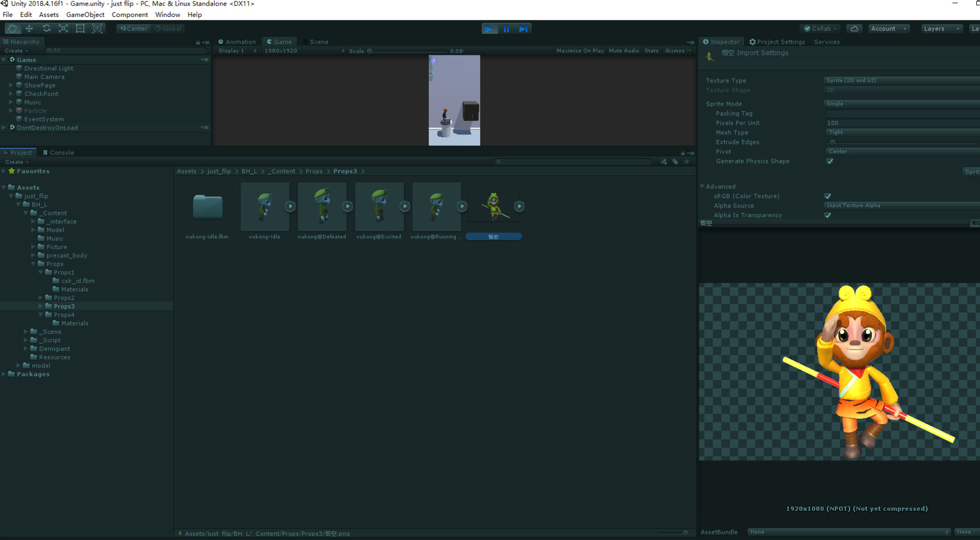Image resolution: width=980 pixels, height=540 pixels.
Task: Click the Props breadcrumb in the path
Action: pyautogui.click(x=314, y=171)
